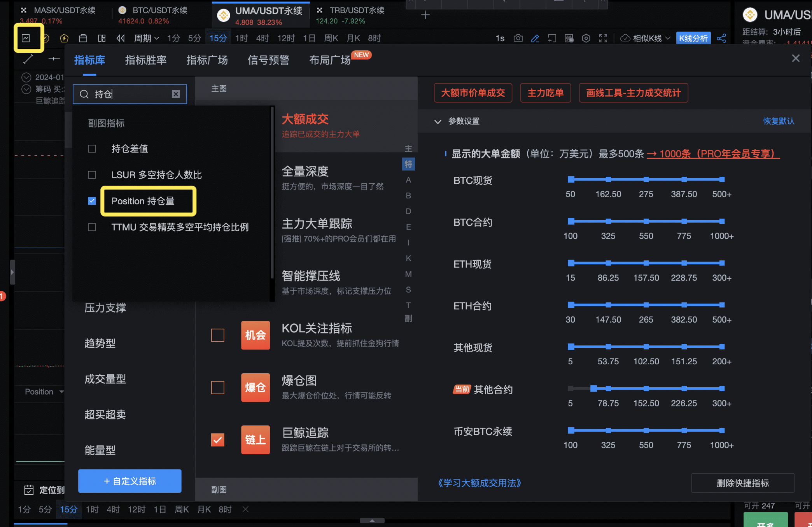Image resolution: width=812 pixels, height=527 pixels.
Task: Click the add-window rectangle icon
Action: point(552,38)
